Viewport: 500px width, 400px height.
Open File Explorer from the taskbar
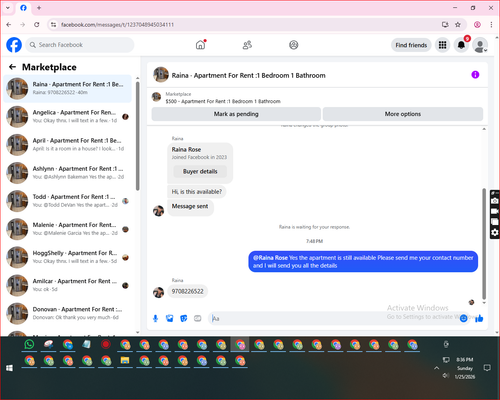pyautogui.click(x=125, y=360)
